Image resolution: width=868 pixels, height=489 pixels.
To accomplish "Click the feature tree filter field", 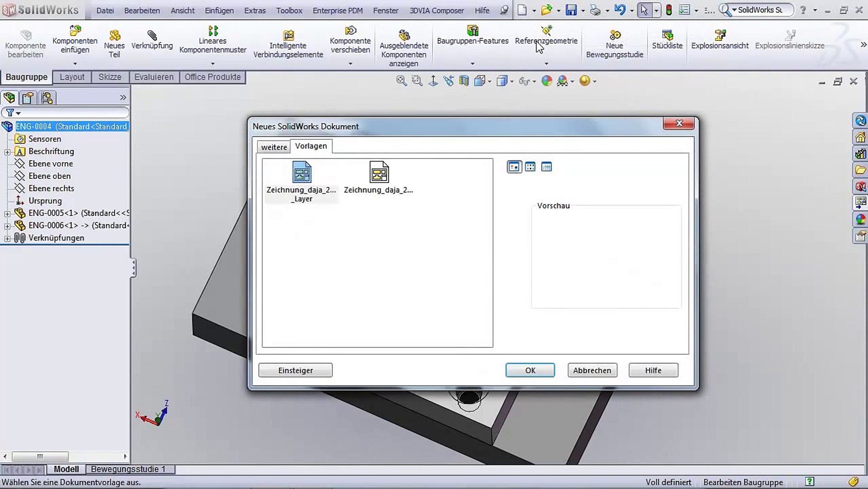I will pyautogui.click(x=66, y=112).
